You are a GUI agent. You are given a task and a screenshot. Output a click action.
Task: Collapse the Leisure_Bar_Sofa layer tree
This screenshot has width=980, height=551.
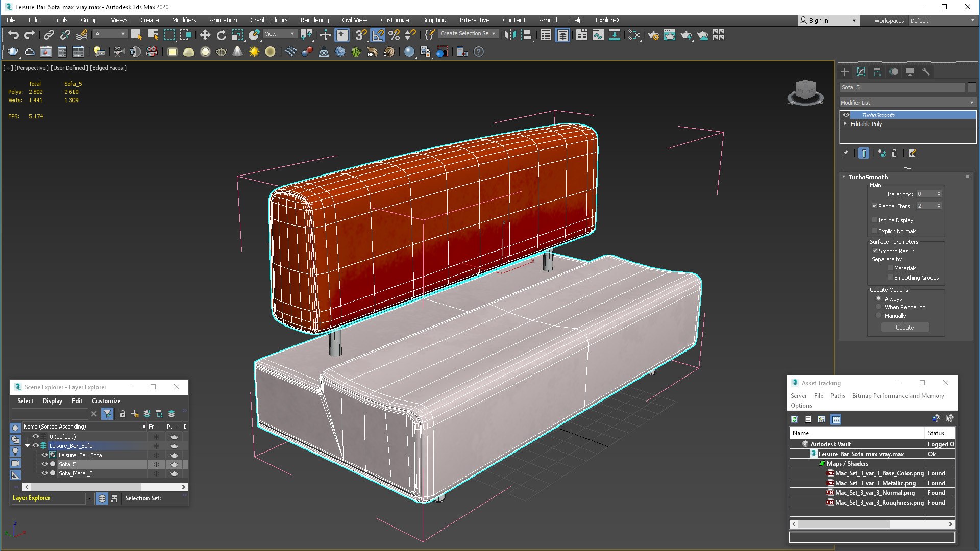28,446
